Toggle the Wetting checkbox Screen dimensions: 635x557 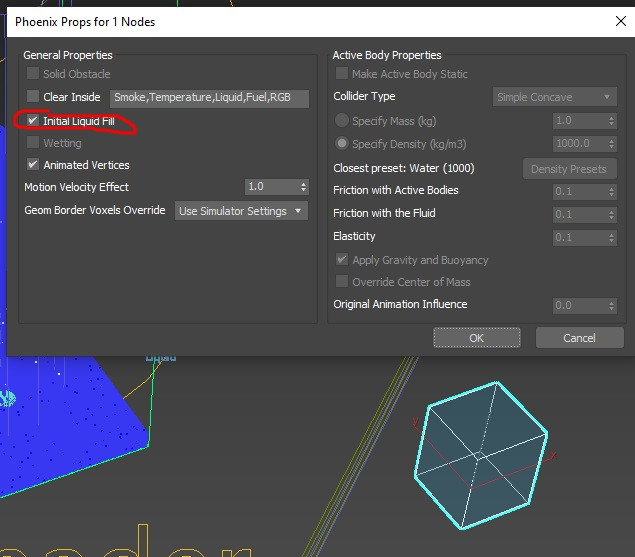point(33,142)
